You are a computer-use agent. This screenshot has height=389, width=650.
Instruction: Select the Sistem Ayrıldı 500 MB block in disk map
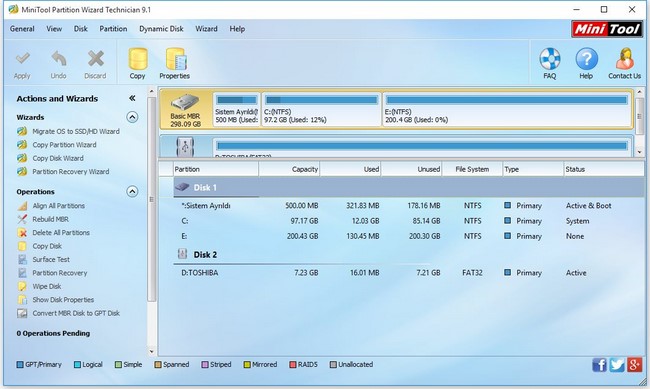(x=236, y=110)
